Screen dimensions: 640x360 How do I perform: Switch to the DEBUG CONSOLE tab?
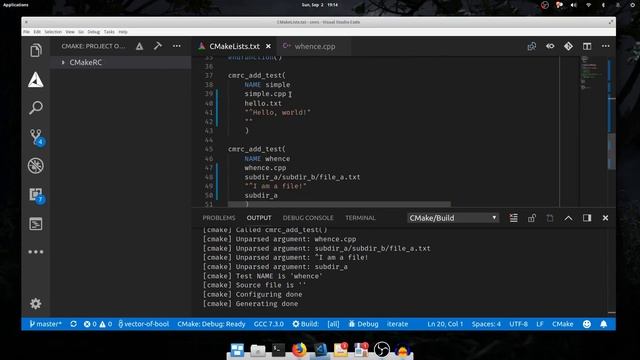click(308, 218)
